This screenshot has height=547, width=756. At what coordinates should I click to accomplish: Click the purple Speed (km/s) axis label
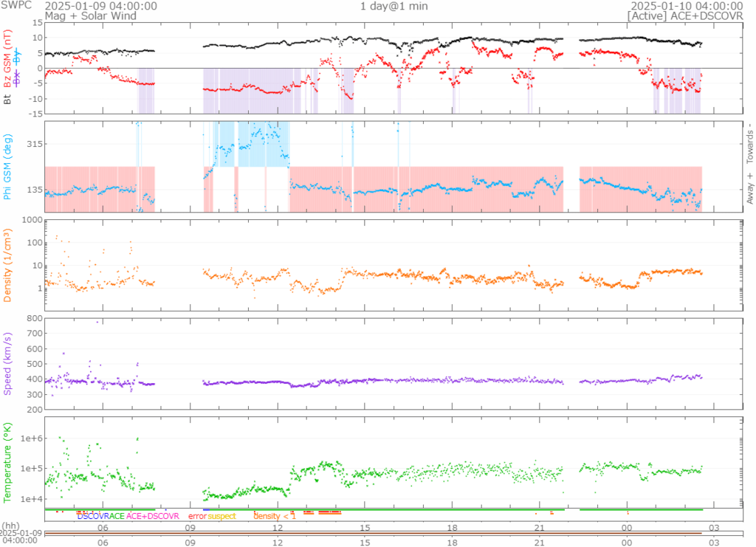click(8, 364)
